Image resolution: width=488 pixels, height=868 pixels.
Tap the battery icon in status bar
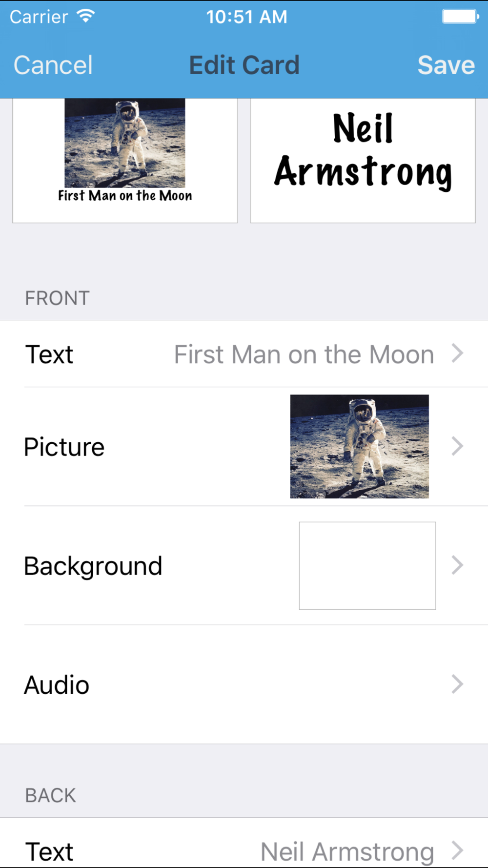(x=460, y=17)
